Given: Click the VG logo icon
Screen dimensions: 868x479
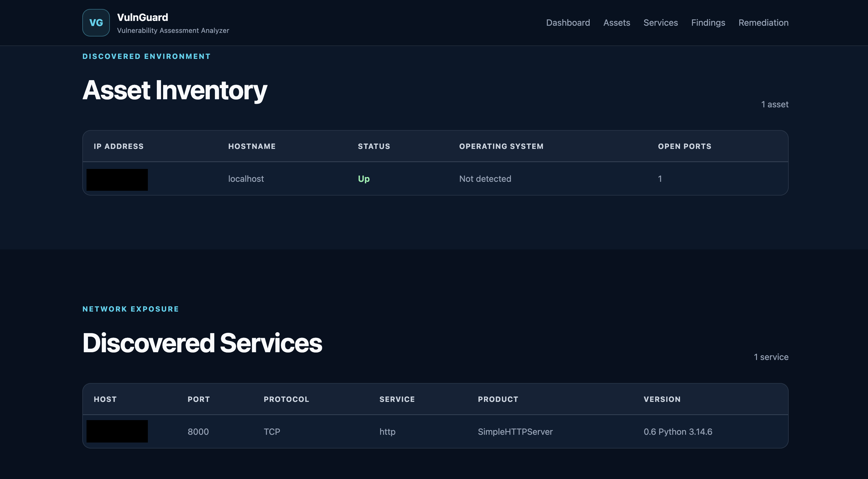Looking at the screenshot, I should (x=96, y=22).
